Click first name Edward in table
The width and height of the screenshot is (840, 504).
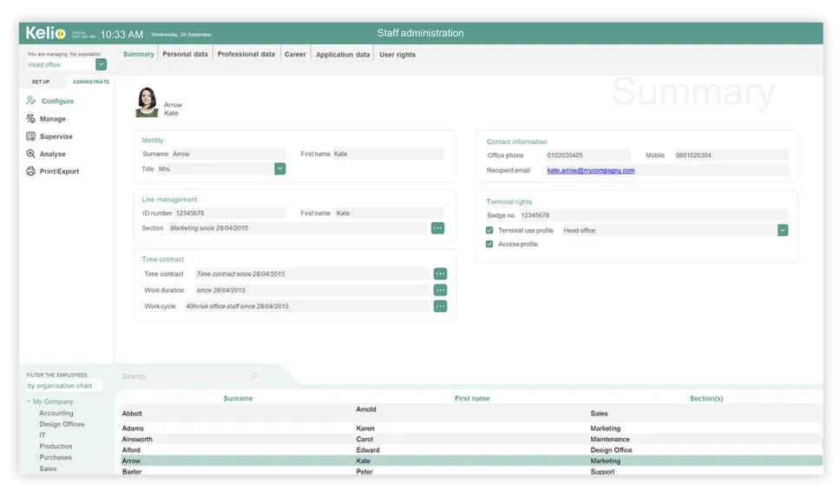pos(368,450)
